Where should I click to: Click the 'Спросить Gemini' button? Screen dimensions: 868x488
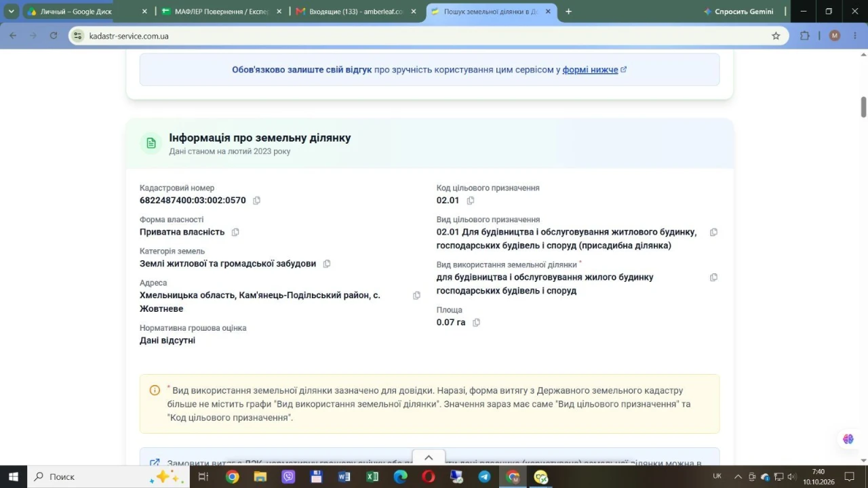tap(739, 12)
